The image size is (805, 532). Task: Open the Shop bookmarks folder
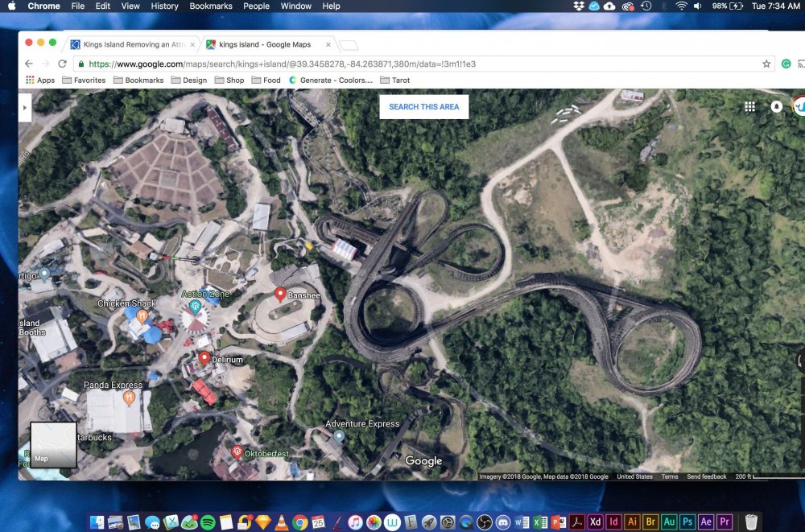coord(229,80)
